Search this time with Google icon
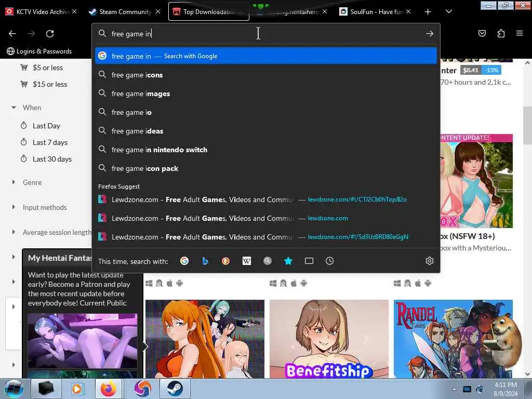The image size is (532, 399). click(184, 261)
